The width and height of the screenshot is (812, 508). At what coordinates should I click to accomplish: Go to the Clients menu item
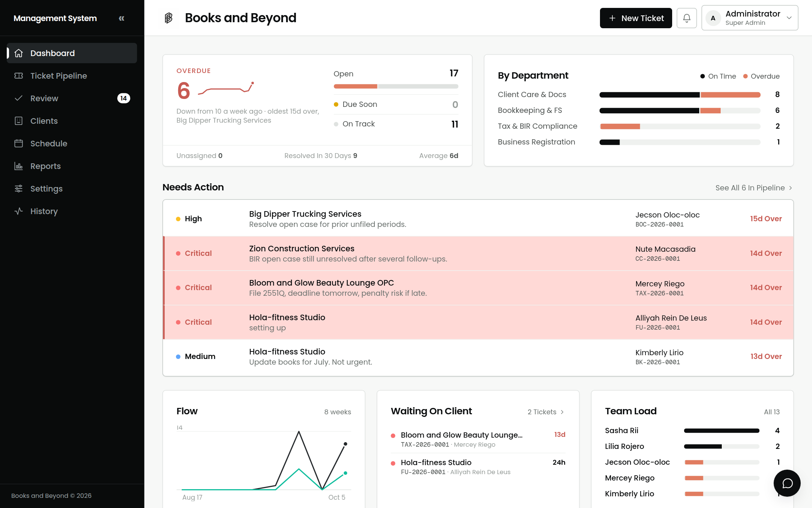coord(72,121)
